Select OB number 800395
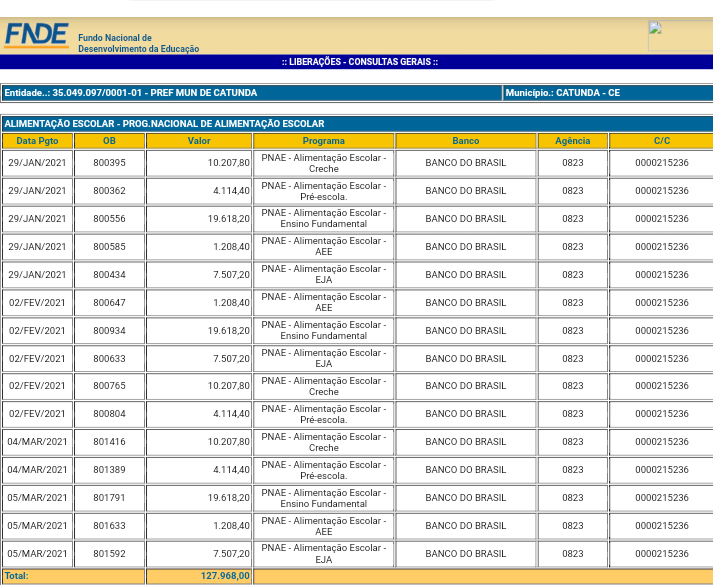The height and width of the screenshot is (585, 713). [x=109, y=163]
